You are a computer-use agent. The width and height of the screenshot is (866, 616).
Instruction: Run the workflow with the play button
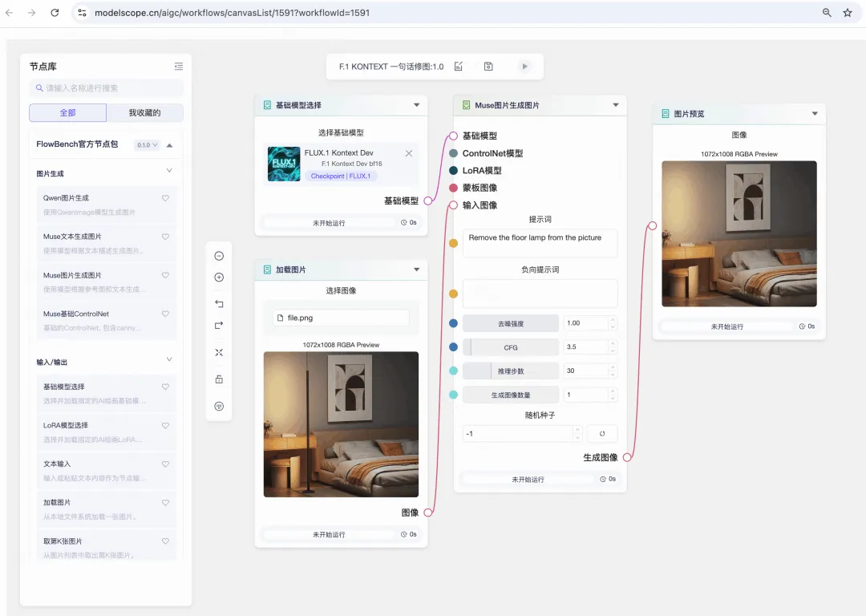(x=524, y=67)
